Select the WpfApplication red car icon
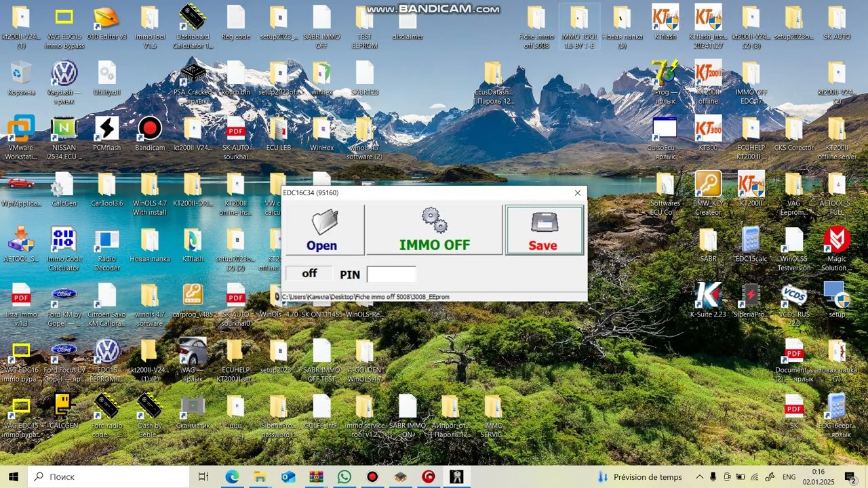Viewport: 868px width, 488px height. click(21, 190)
